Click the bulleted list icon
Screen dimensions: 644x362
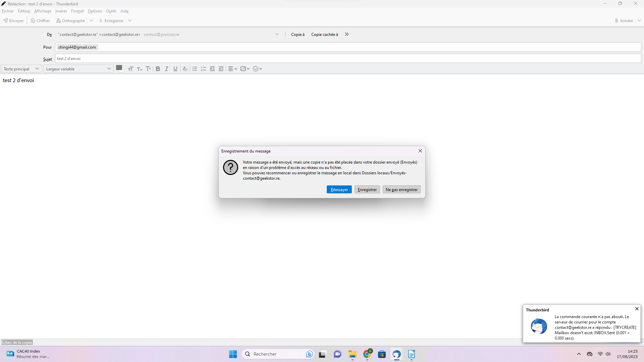point(195,69)
